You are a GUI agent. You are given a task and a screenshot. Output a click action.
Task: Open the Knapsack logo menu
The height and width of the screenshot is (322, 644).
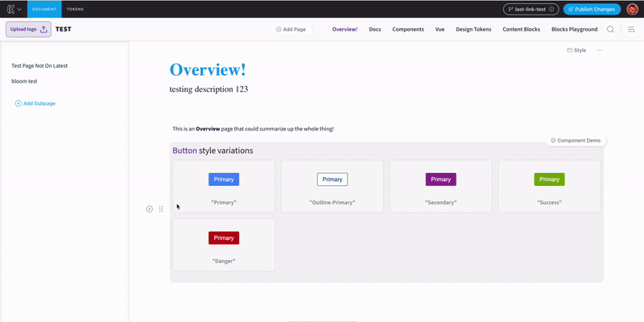[x=9, y=9]
